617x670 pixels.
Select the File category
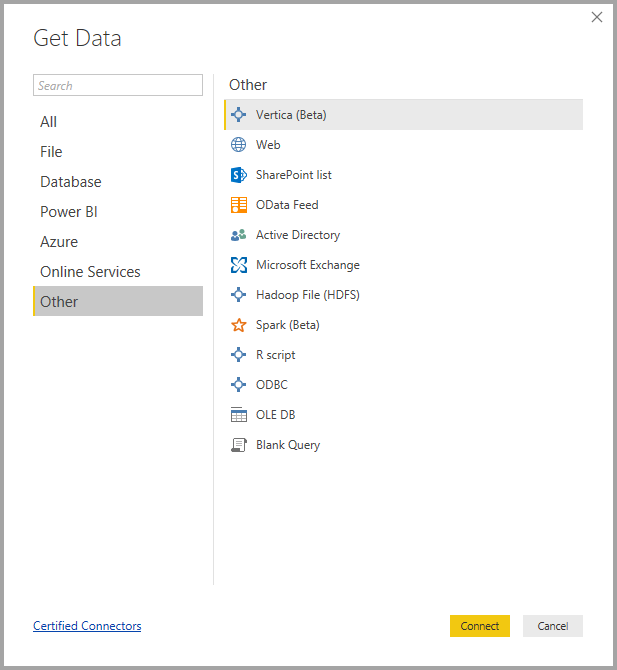[118, 152]
